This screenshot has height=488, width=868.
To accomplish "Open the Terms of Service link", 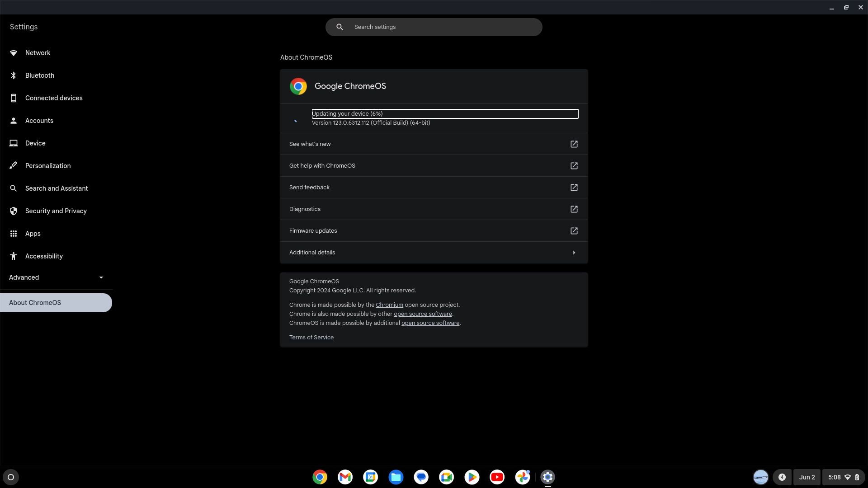I will [311, 338].
